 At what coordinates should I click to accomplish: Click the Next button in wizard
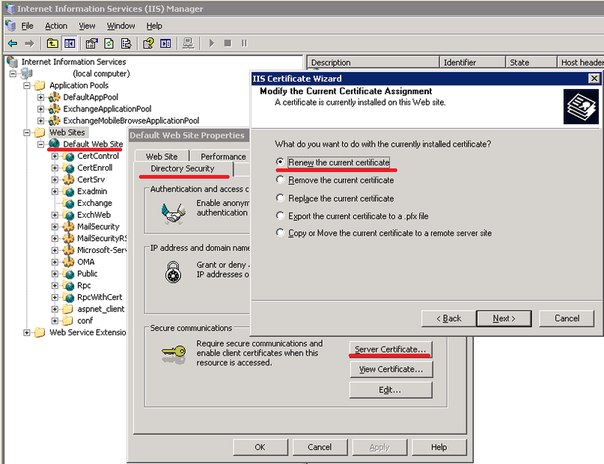click(504, 318)
